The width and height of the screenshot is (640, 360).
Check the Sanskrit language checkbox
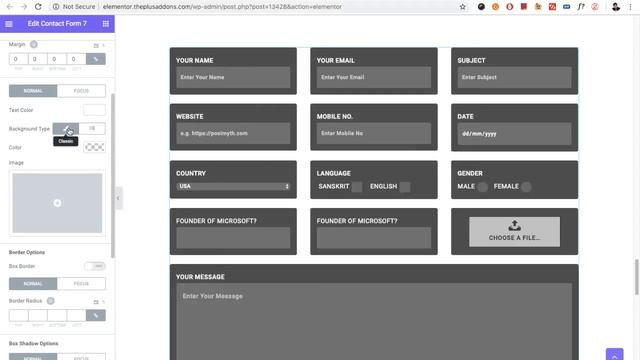357,187
